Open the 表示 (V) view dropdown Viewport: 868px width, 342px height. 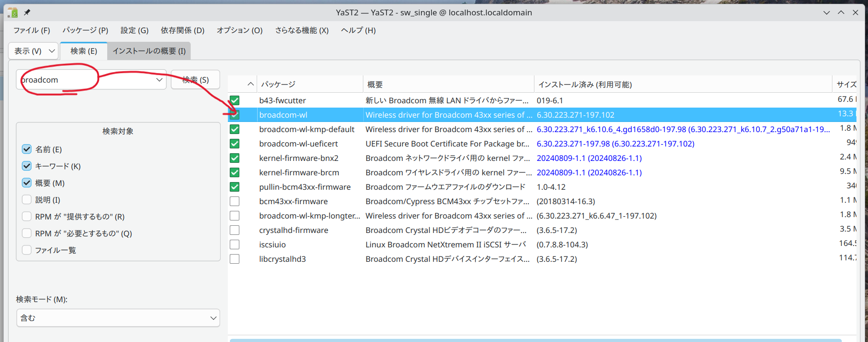tap(34, 51)
